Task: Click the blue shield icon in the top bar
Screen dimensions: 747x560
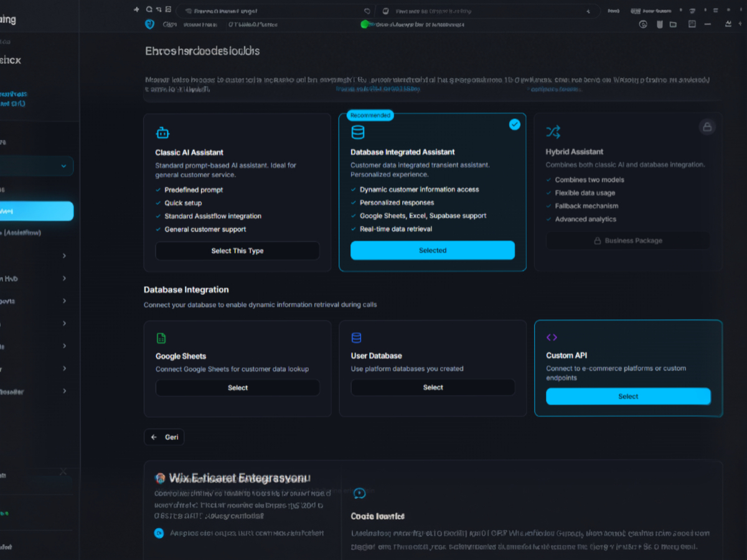Action: pyautogui.click(x=149, y=24)
